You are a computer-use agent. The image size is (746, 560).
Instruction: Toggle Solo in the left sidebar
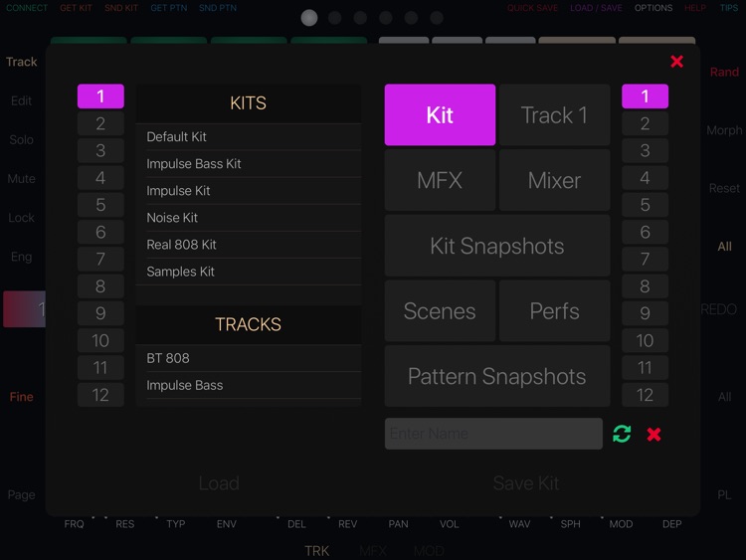[x=22, y=139]
